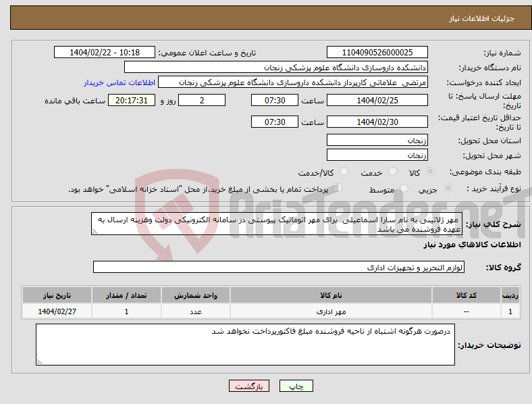Click the resize handle of شرح کلی نیاز box
Image resolution: width=532 pixels, height=404 pixels.
95,232
